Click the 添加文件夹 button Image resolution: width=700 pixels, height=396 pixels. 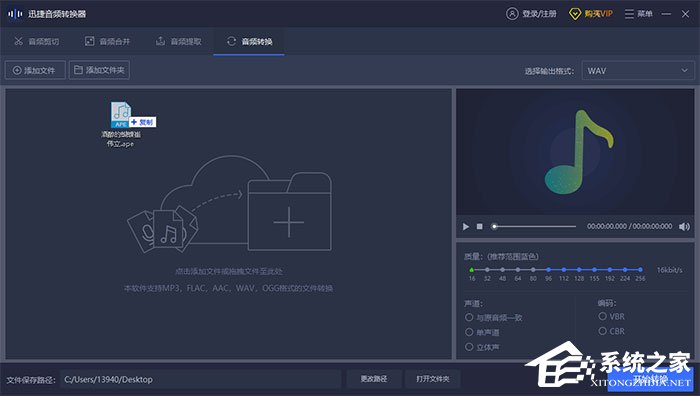(99, 70)
